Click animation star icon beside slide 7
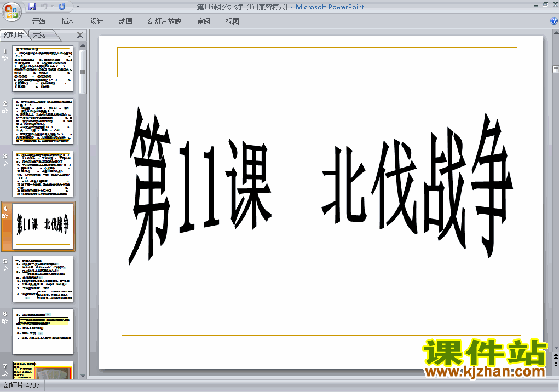 coord(5,374)
